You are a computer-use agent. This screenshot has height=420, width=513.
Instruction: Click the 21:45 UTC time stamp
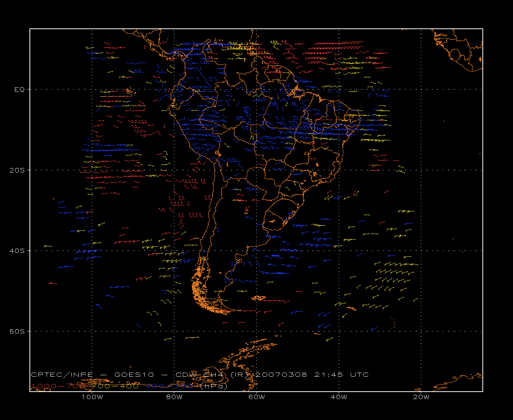pyautogui.click(x=341, y=375)
